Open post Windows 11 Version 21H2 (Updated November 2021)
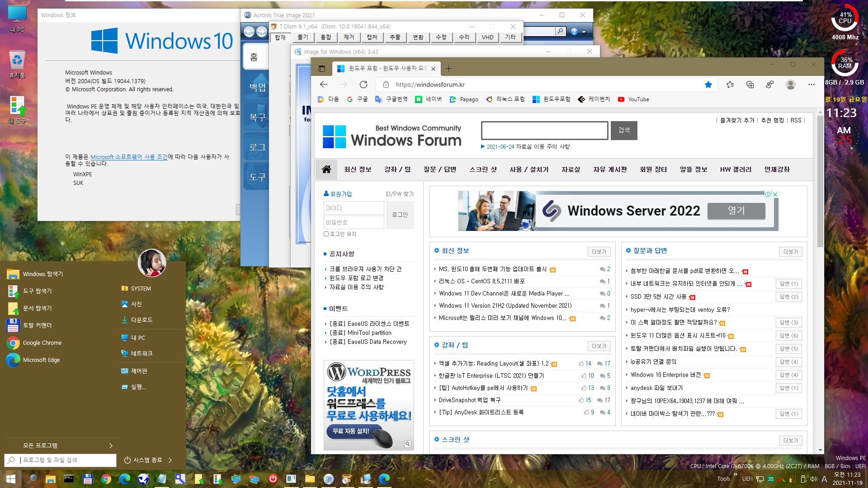Image resolution: width=868 pixels, height=488 pixels. 505,306
